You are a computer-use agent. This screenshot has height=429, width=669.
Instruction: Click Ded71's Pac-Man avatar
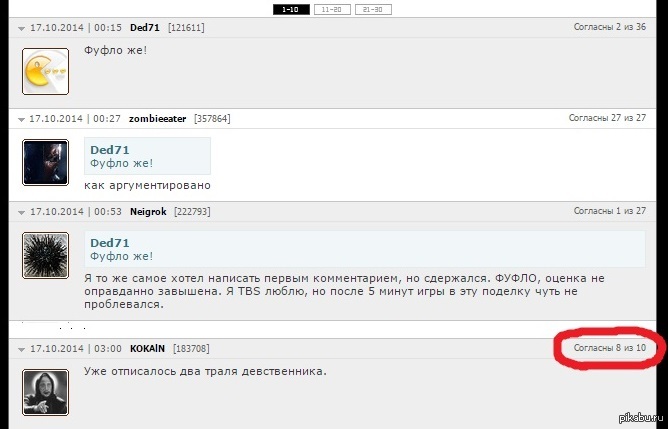coord(45,71)
